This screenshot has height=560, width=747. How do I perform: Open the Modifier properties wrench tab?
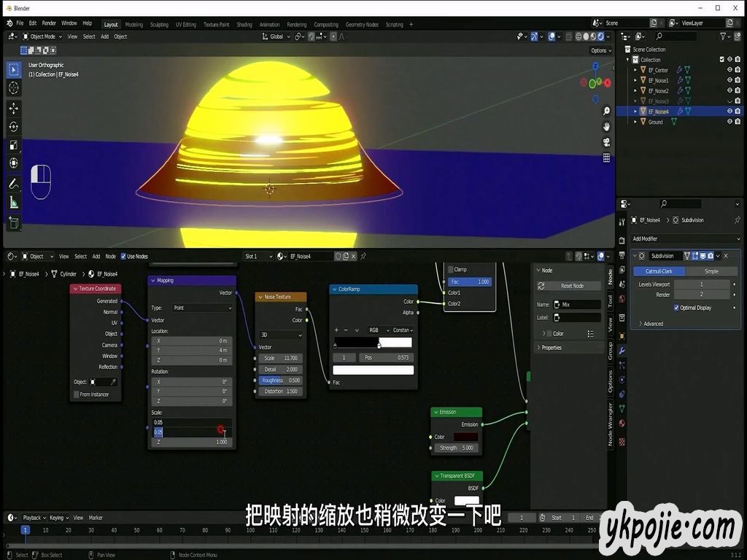(x=622, y=351)
